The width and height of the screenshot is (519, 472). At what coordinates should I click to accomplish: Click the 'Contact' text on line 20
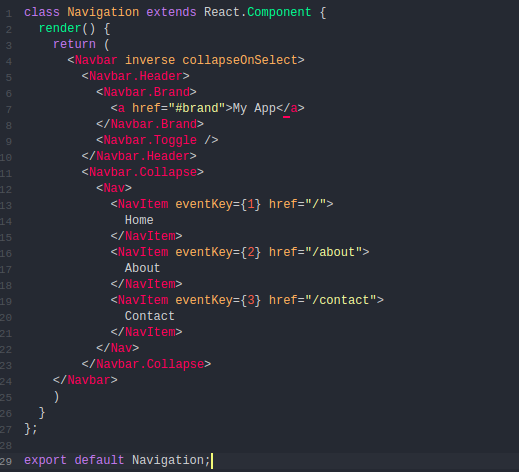[150, 316]
